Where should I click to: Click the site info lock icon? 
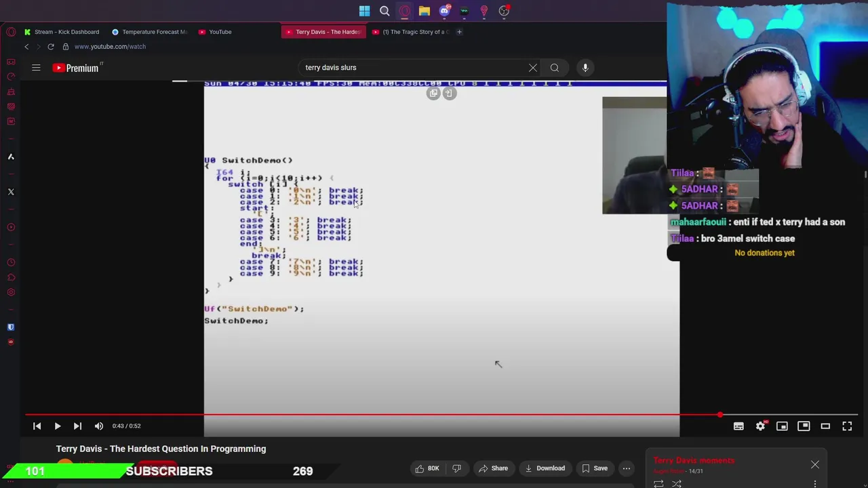[x=65, y=47]
